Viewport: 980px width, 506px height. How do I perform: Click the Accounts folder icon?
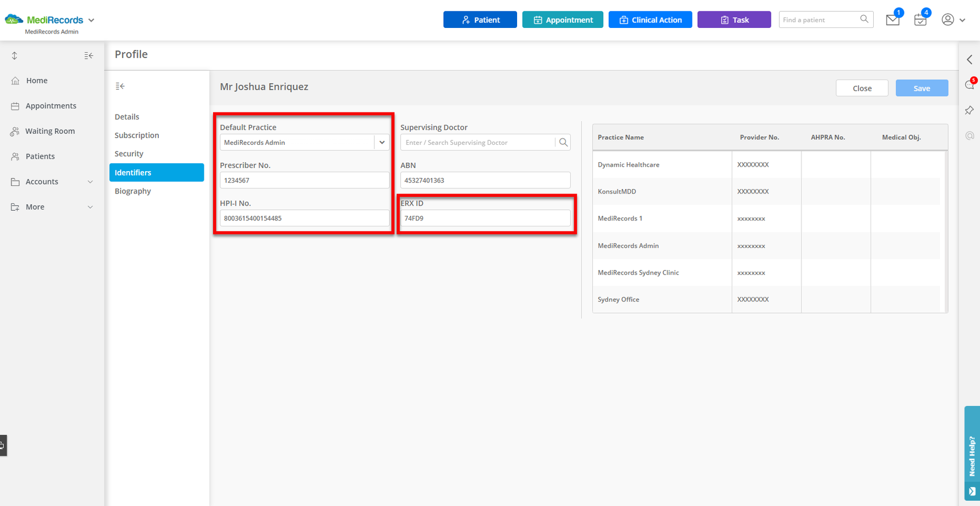(15, 181)
